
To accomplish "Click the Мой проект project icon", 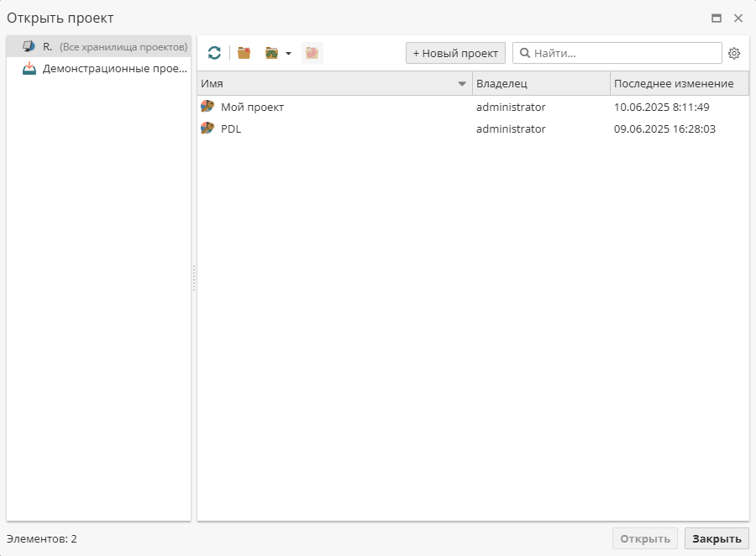I will 207,106.
